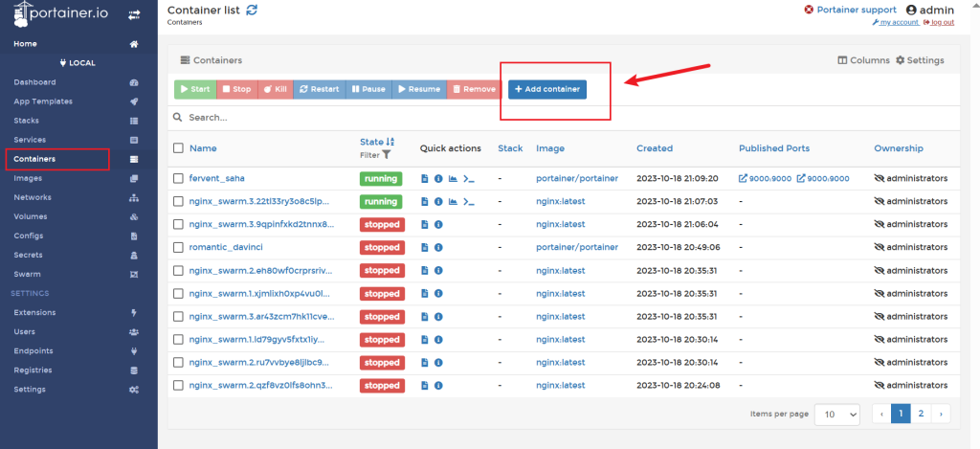The height and width of the screenshot is (449, 980).
Task: Open Images in the sidebar menu
Action: [x=28, y=178]
